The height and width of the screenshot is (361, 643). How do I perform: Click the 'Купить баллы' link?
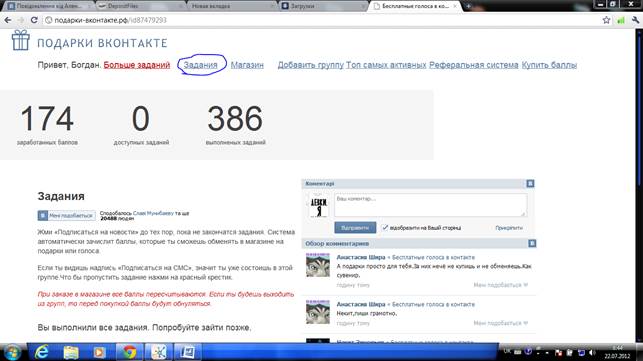point(549,65)
